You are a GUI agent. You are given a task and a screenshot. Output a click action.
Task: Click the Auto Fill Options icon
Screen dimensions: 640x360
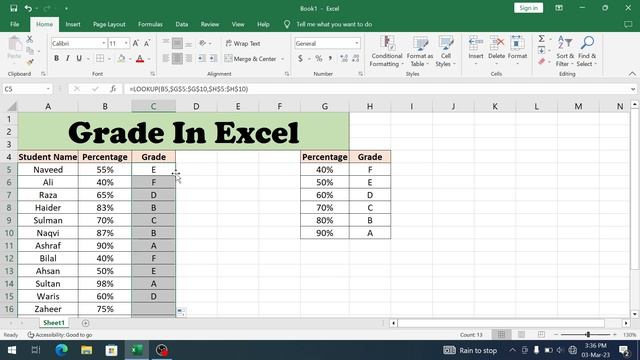click(x=181, y=312)
